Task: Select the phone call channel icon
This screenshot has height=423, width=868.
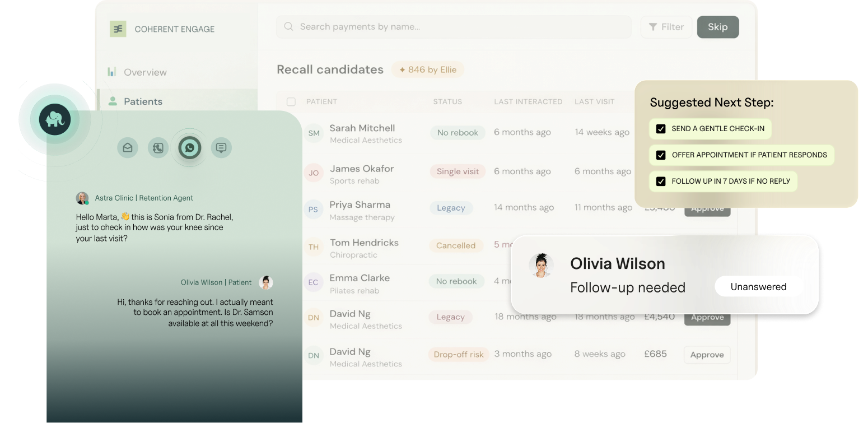Action: [158, 147]
